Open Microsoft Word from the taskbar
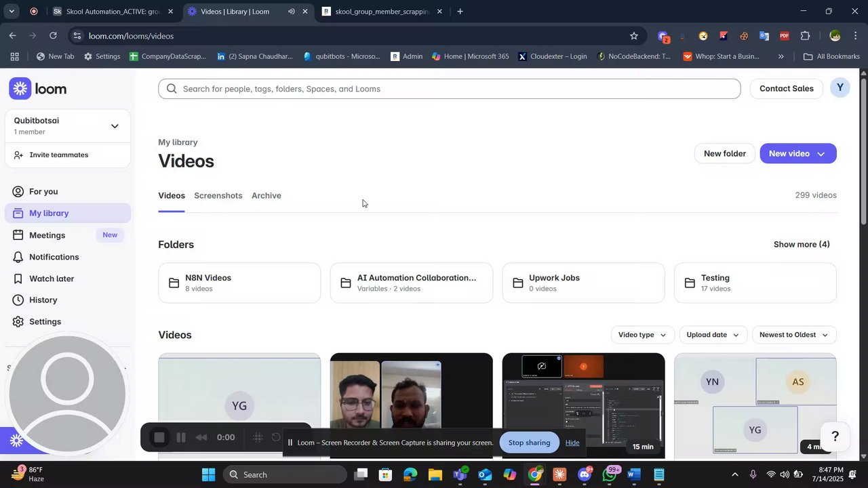This screenshot has height=488, width=868. tap(634, 474)
